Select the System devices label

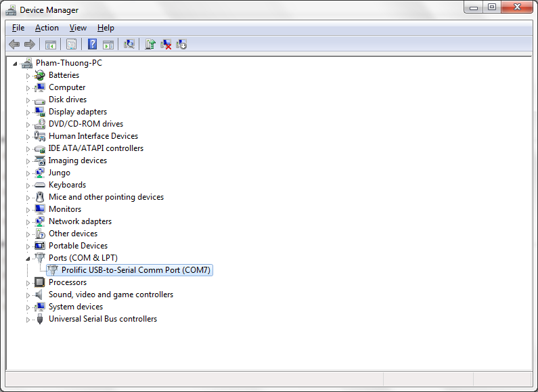click(x=76, y=307)
